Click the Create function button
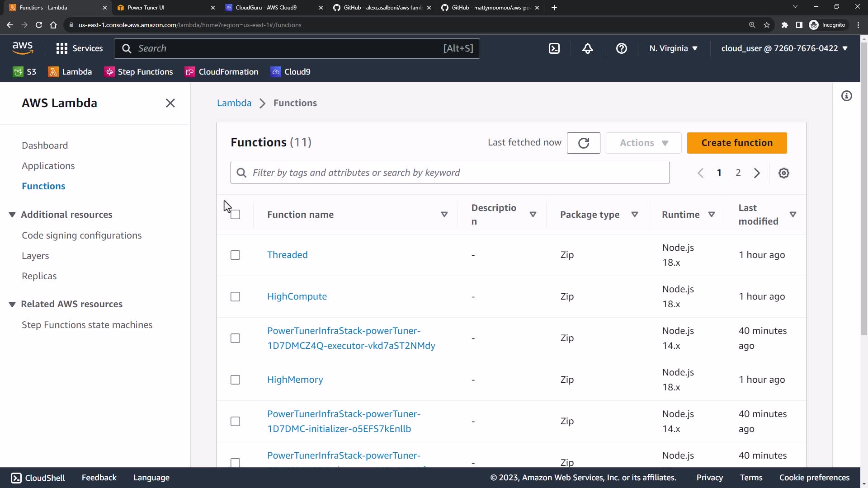The image size is (868, 488). click(x=736, y=143)
